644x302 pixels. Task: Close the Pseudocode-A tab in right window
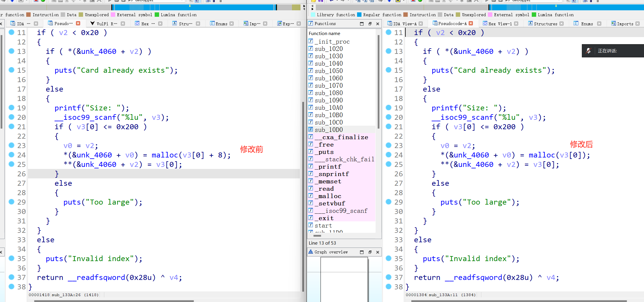point(471,23)
